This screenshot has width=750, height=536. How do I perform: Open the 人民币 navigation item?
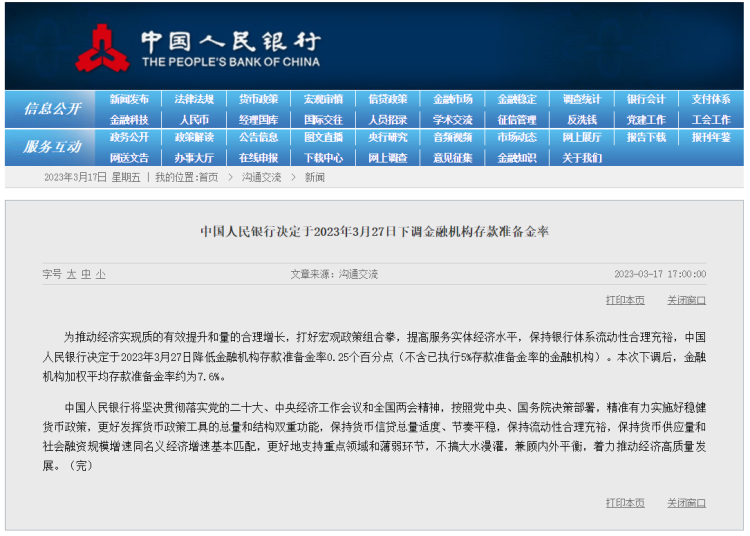[x=194, y=120]
